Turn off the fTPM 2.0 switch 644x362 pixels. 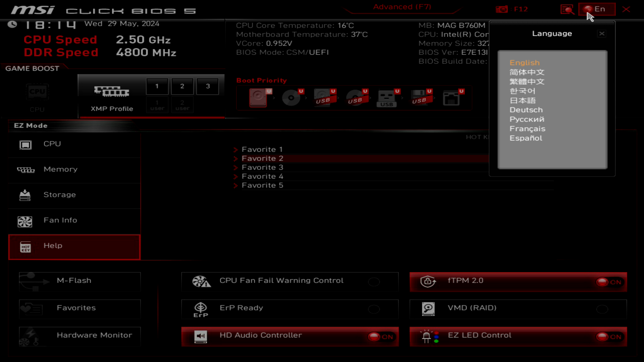click(x=609, y=282)
